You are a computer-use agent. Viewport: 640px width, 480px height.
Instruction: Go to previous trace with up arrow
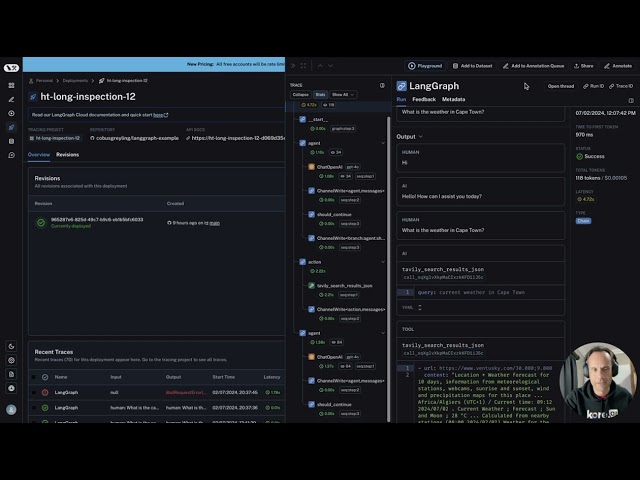coord(320,66)
